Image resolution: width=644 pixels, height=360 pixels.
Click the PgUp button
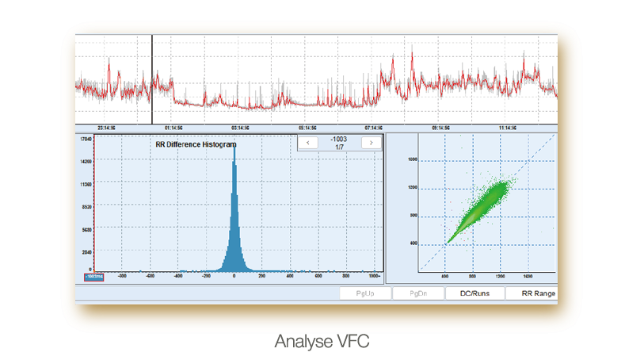(x=365, y=293)
